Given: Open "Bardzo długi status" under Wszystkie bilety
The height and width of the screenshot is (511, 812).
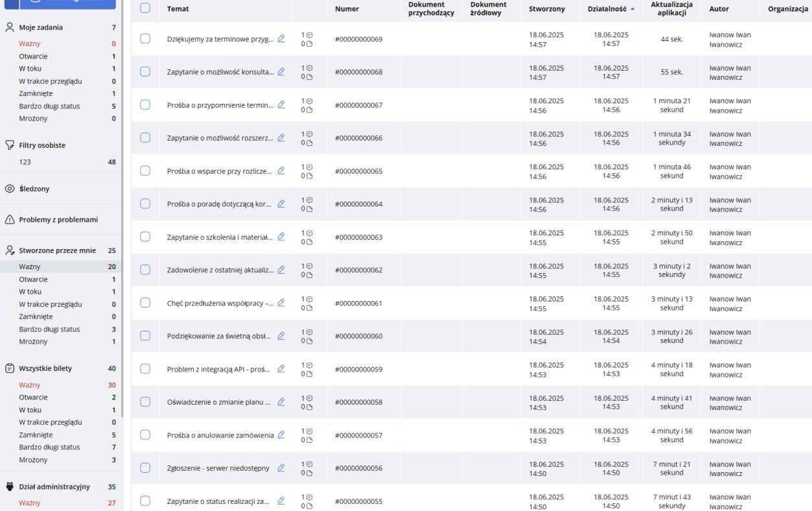Looking at the screenshot, I should (x=49, y=447).
